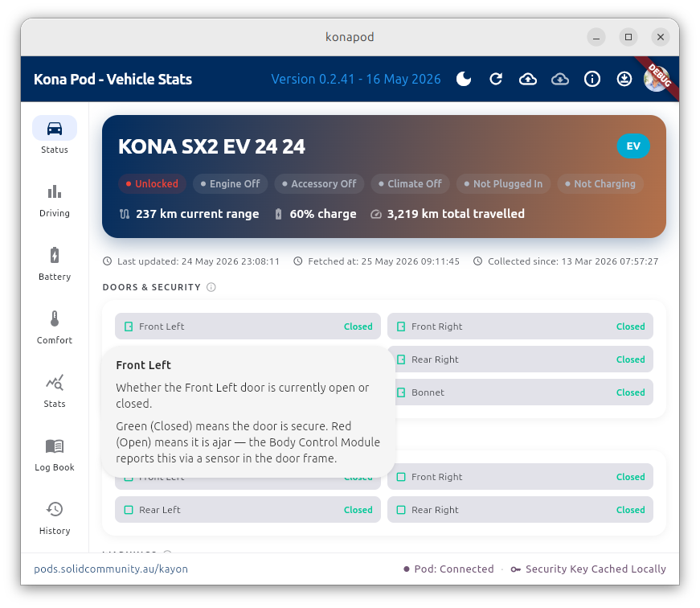Click 237 km current range text
Screen dimensions: 700x608
click(x=198, y=214)
